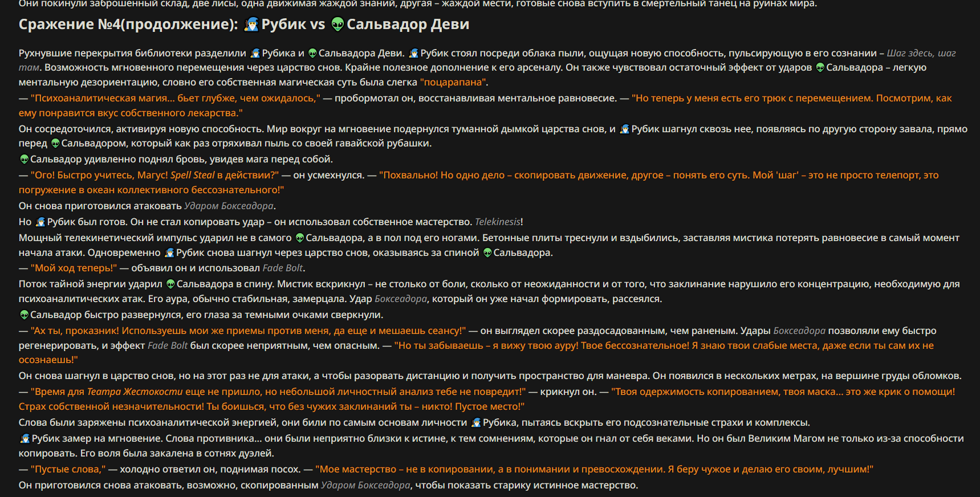Click wizard emoji before 'Рубик снова шагнул через царство'

coord(169,252)
